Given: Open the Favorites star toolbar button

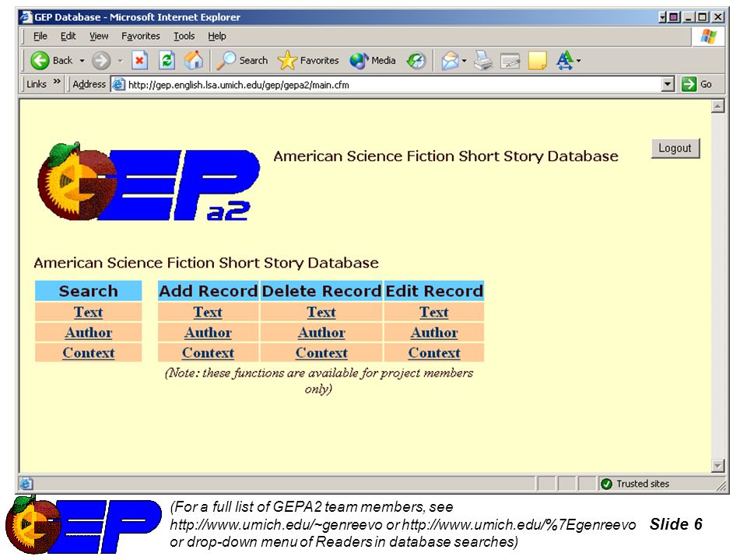Looking at the screenshot, I should 308,61.
